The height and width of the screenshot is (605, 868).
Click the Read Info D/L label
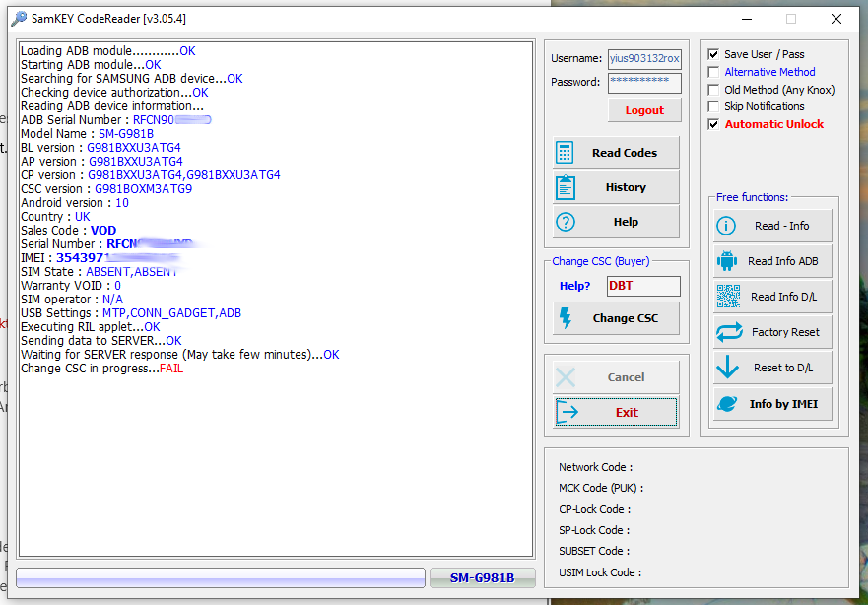coord(783,297)
